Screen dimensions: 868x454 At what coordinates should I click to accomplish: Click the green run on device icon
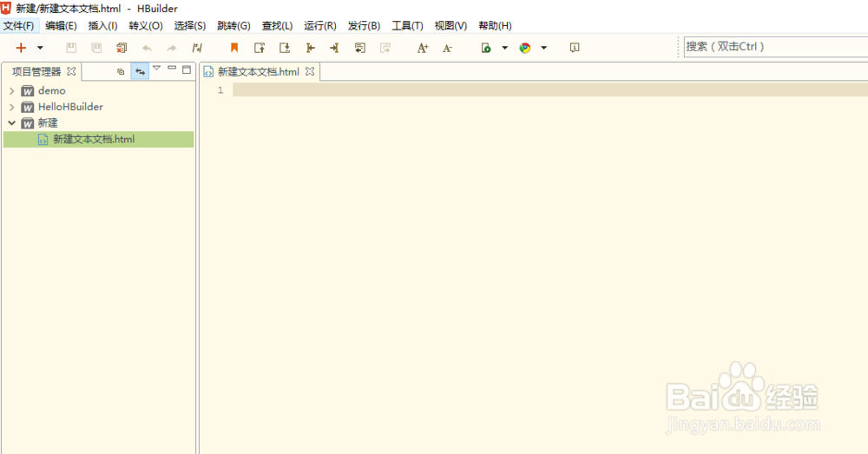(x=486, y=48)
